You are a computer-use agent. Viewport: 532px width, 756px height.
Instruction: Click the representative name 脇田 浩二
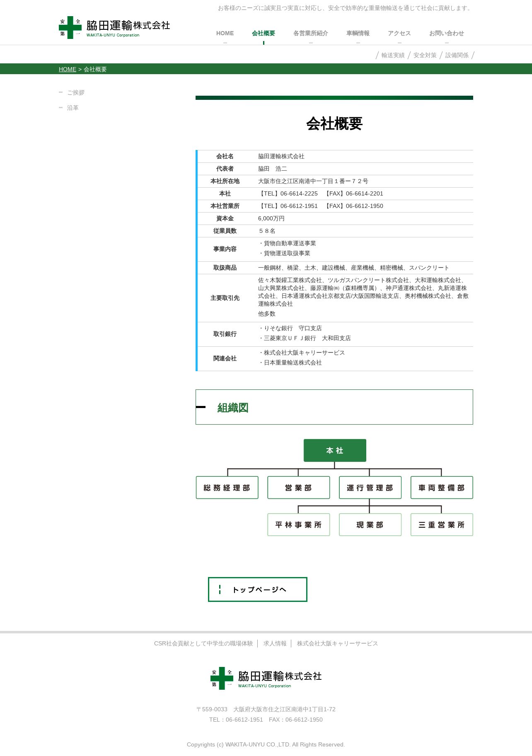pyautogui.click(x=273, y=169)
